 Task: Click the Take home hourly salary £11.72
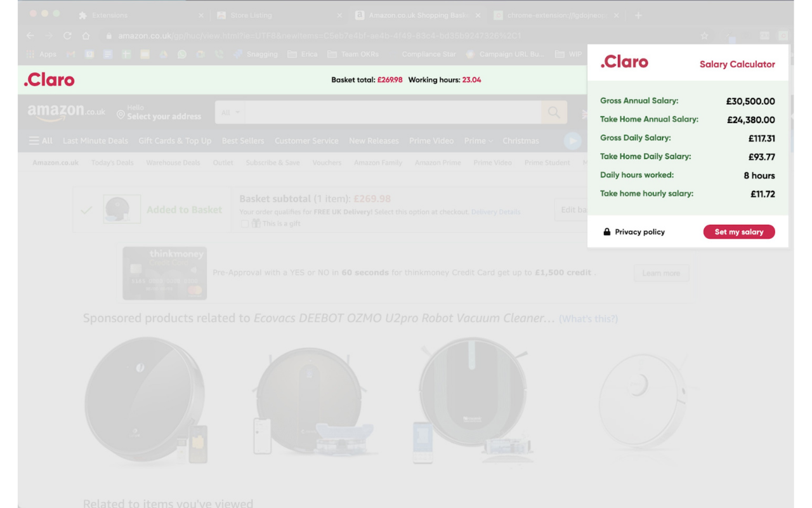763,194
